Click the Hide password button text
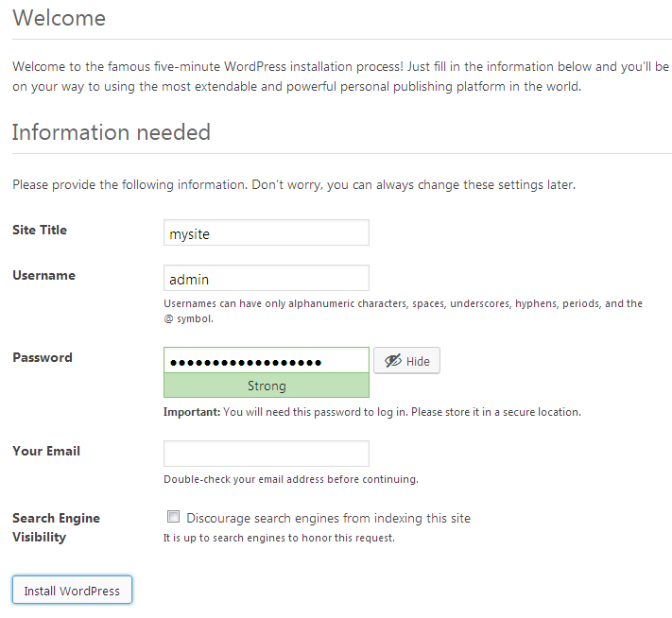 point(418,361)
